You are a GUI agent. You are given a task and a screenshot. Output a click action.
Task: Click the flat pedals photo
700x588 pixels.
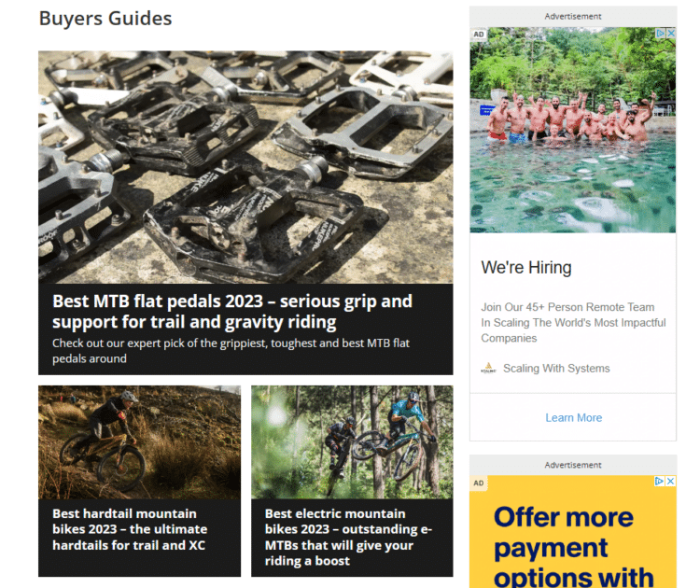245,167
